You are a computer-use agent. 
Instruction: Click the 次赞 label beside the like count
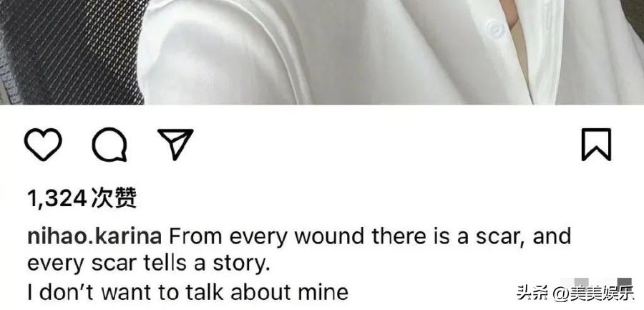[x=114, y=198]
